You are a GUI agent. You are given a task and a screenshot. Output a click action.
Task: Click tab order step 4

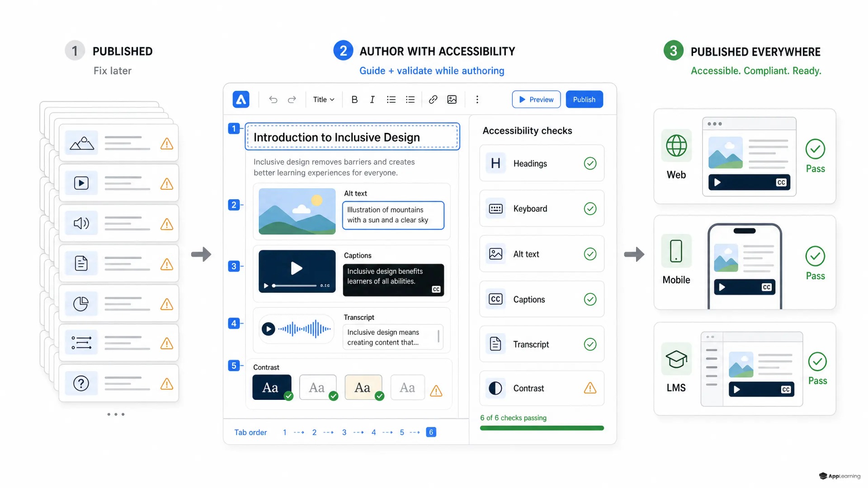point(373,432)
